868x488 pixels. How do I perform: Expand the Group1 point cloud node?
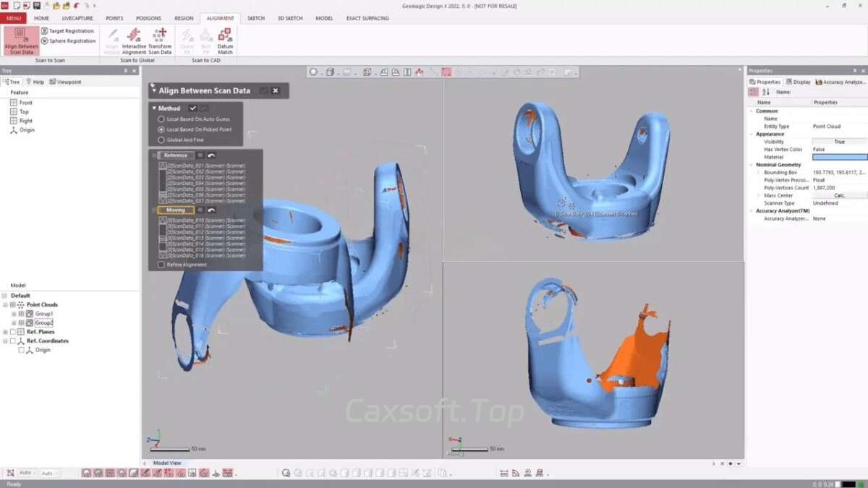click(13, 314)
